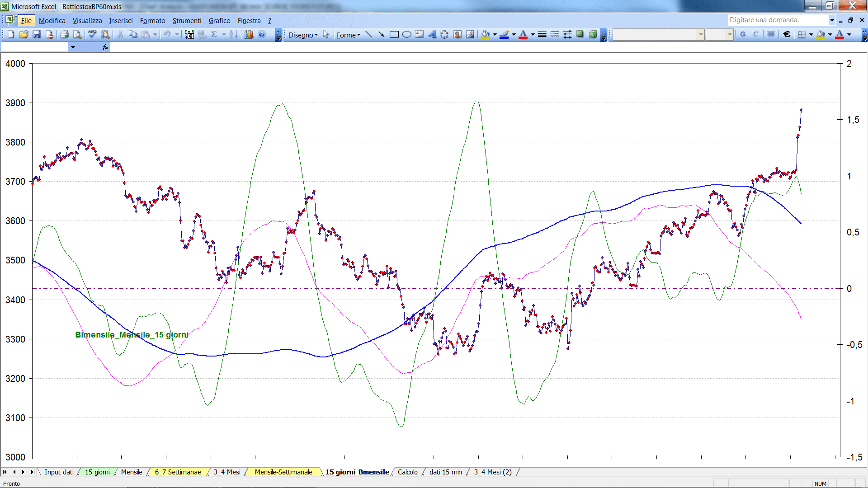Screen dimensions: 868x488
Task: Open the Forme shapes menu
Action: point(348,35)
